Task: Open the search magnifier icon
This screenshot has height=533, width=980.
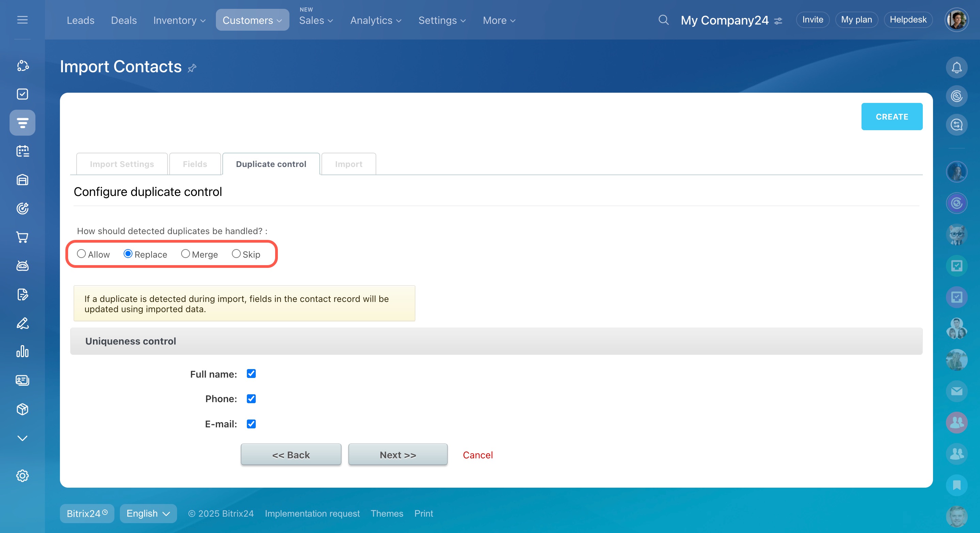Action: point(663,20)
